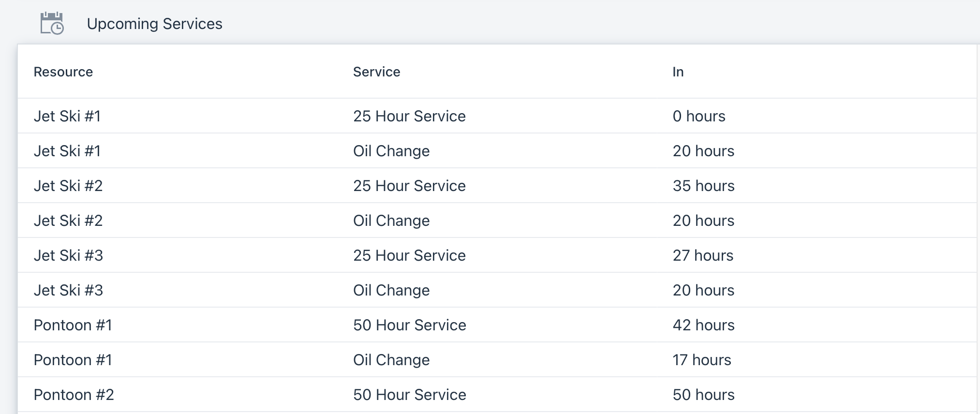Click the 20 hours value for Jet Ski #3
This screenshot has height=414, width=980.
(704, 290)
